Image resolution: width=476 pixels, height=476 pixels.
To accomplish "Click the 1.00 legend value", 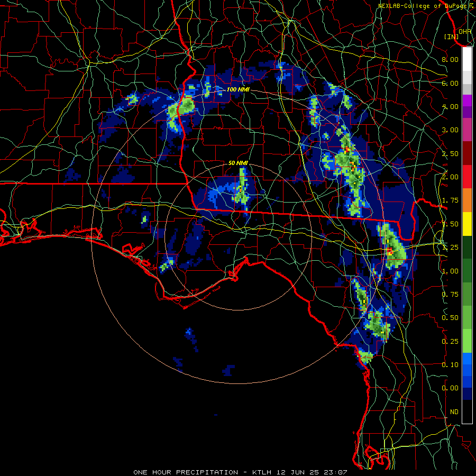I will [x=450, y=271].
